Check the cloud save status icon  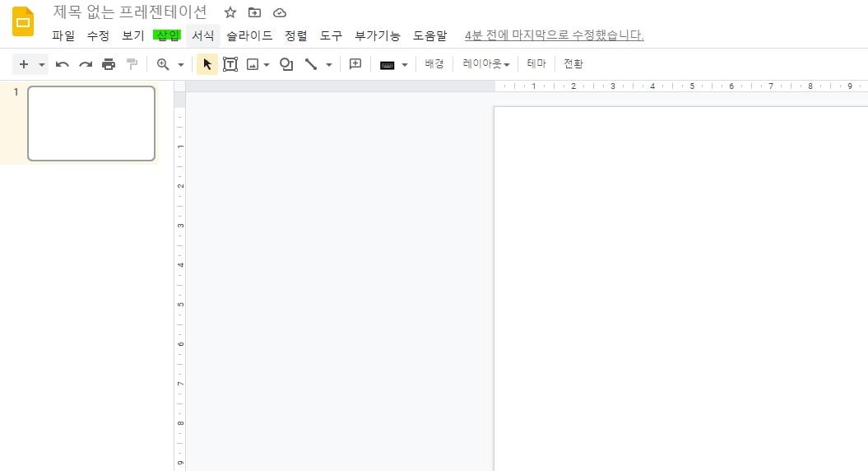pyautogui.click(x=280, y=12)
